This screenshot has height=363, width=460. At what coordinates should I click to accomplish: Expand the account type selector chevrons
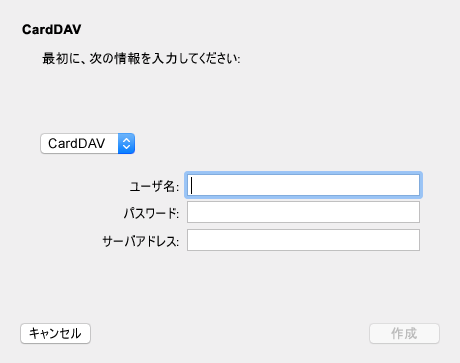[x=126, y=144]
